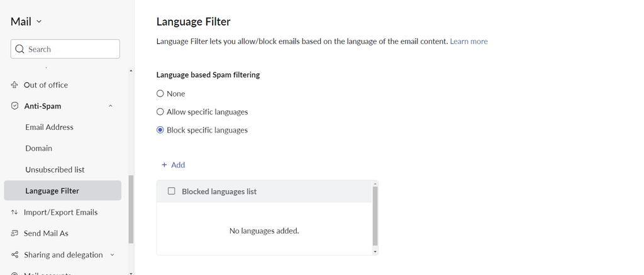Click the blocked languages list scrollbar
644x275 pixels.
coord(375,216)
